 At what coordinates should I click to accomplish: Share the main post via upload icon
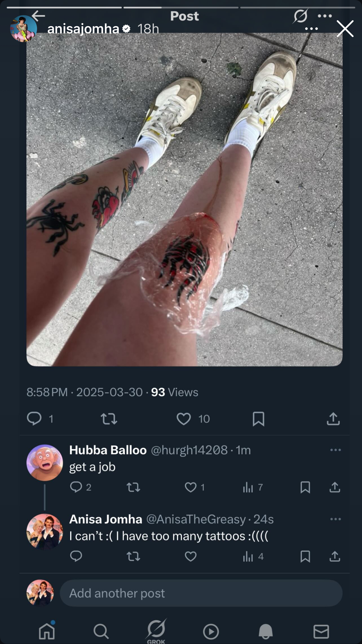coord(333,419)
